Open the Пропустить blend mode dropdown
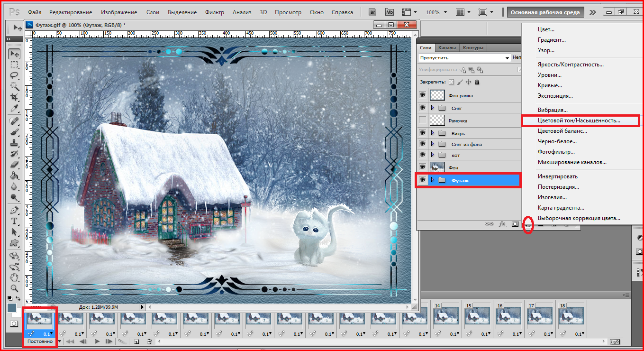644x351 pixels. [464, 57]
